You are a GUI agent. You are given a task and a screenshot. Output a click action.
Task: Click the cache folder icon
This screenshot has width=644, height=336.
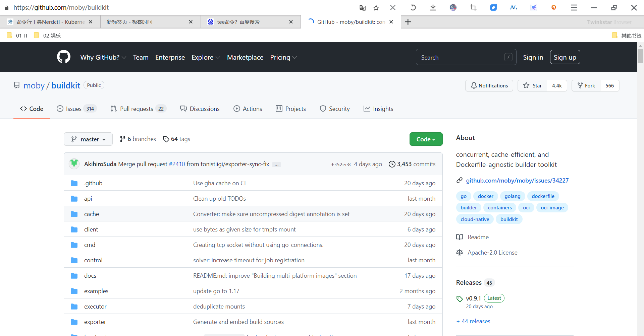[x=74, y=214]
